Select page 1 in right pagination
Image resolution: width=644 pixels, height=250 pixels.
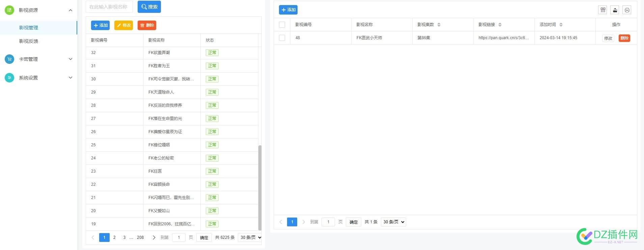click(292, 222)
